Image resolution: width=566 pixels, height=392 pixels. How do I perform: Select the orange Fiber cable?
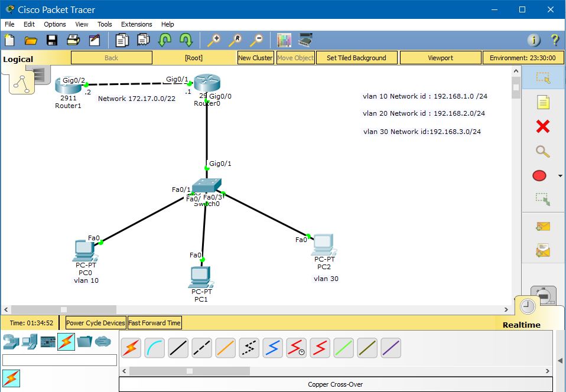click(x=226, y=348)
